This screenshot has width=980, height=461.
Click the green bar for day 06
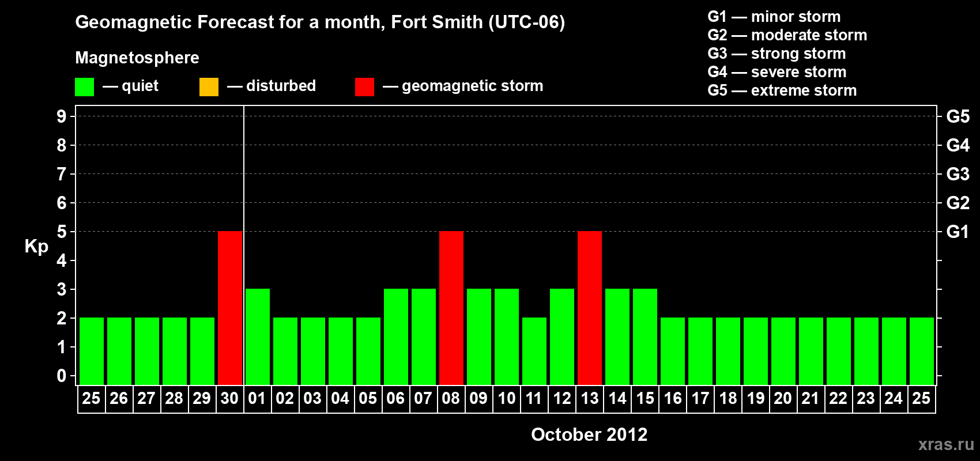(396, 337)
